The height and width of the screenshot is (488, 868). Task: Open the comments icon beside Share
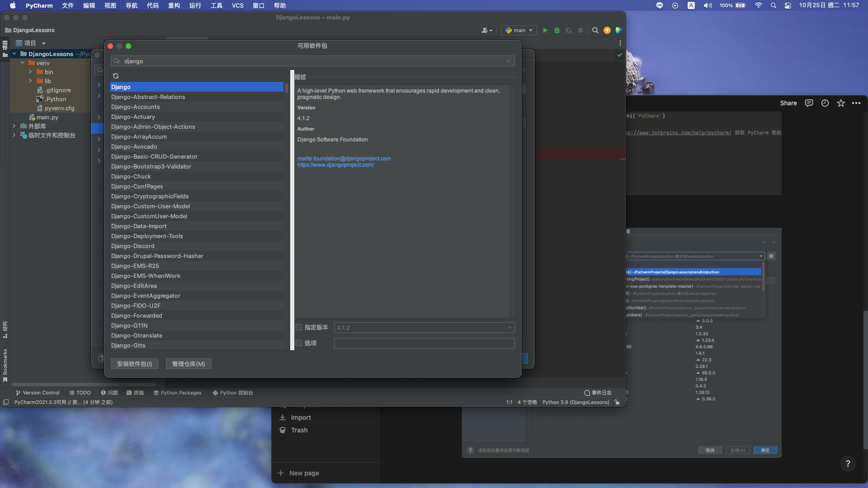tap(809, 103)
